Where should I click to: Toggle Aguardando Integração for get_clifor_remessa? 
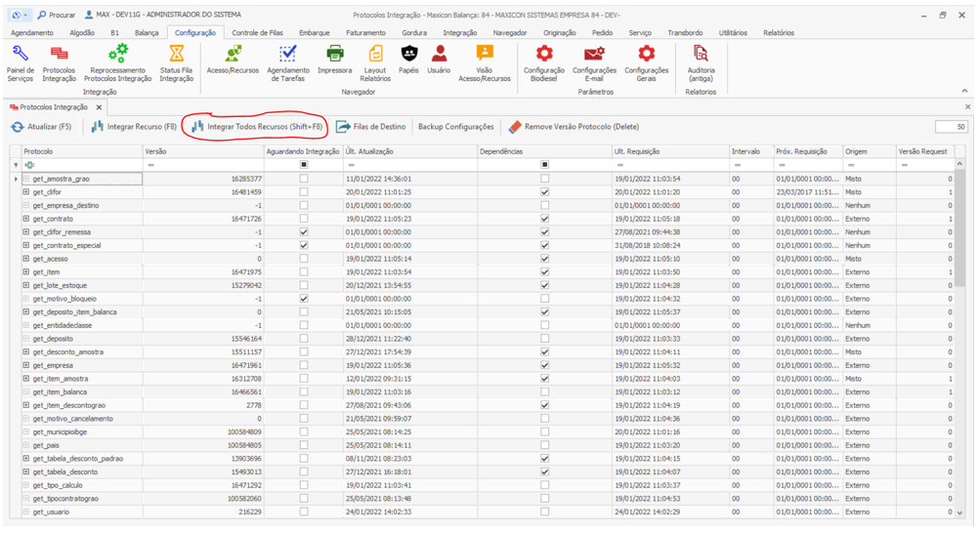point(304,232)
